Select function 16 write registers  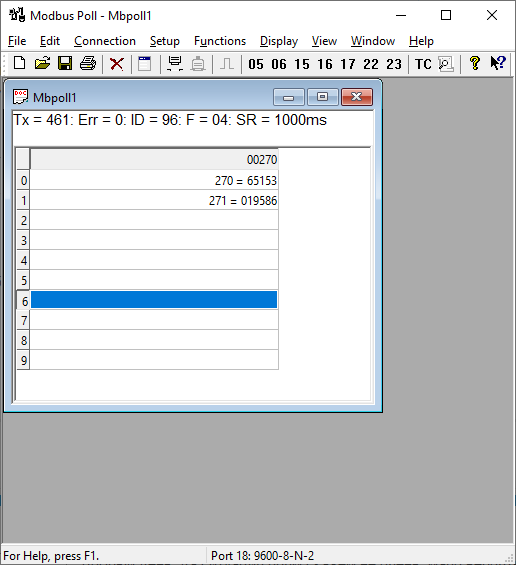point(325,64)
